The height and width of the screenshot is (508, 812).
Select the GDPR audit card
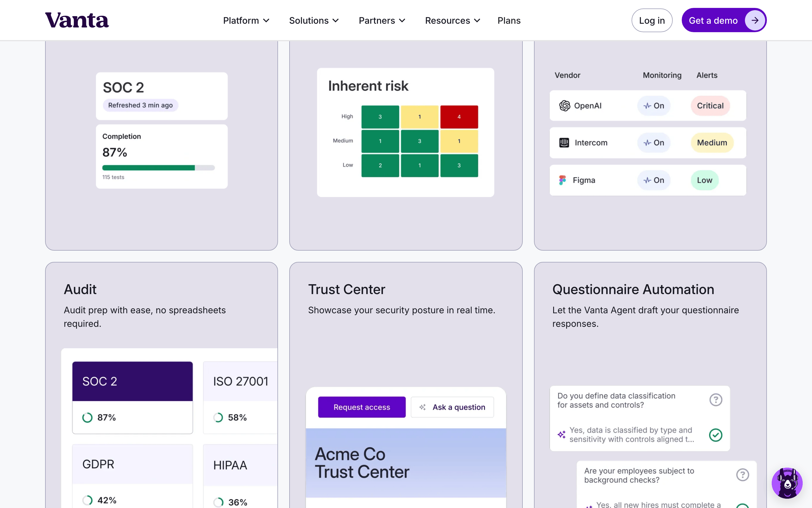133,476
